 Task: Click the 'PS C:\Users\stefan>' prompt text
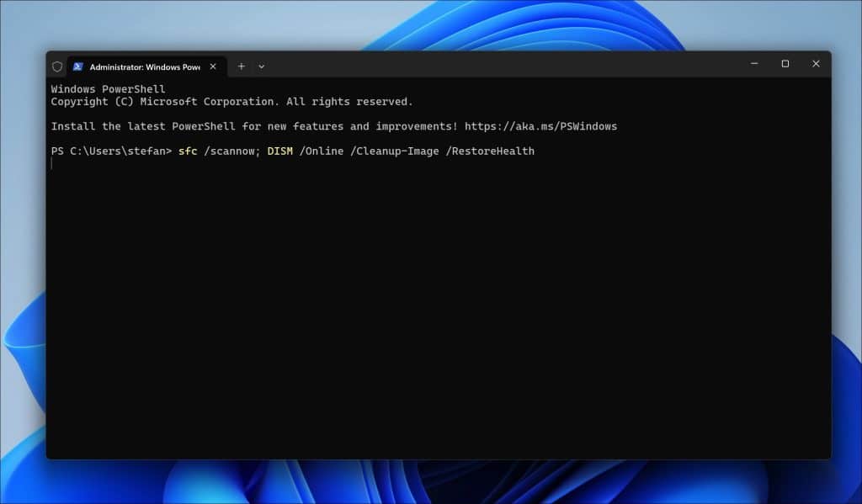[111, 151]
